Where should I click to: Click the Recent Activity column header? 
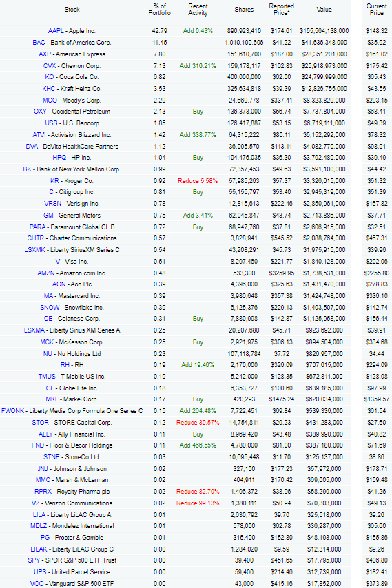198,10
